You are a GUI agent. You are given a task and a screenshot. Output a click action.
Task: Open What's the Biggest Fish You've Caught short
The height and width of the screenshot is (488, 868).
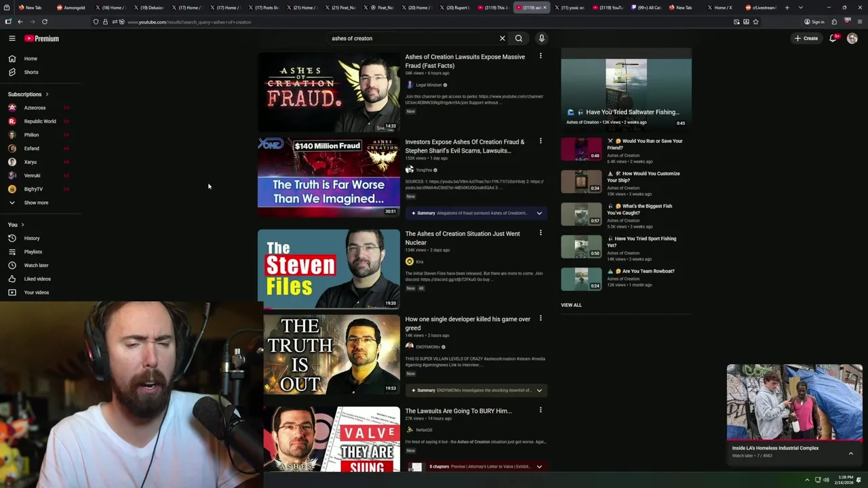coord(581,214)
